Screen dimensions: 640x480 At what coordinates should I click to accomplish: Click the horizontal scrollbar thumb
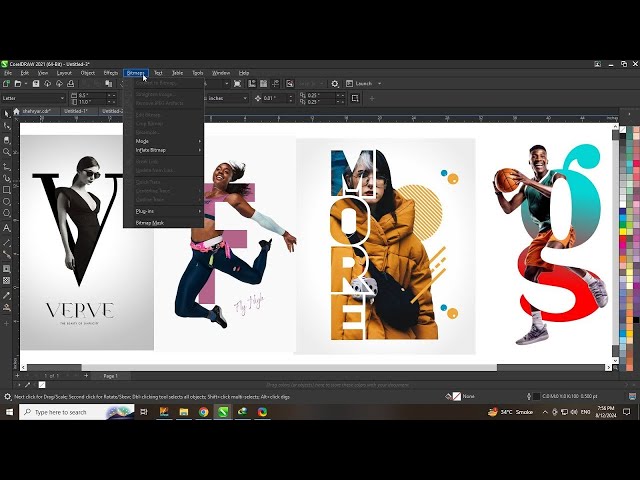click(x=289, y=368)
